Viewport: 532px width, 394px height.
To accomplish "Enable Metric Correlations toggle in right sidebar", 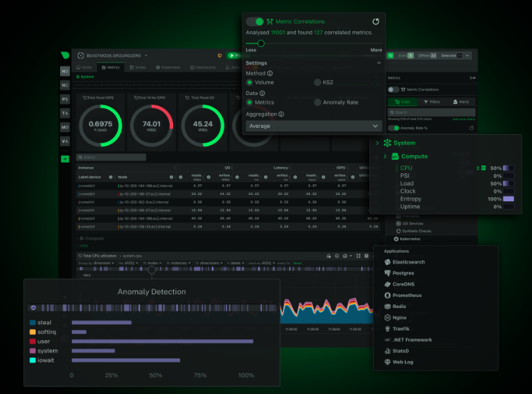I will tap(393, 89).
